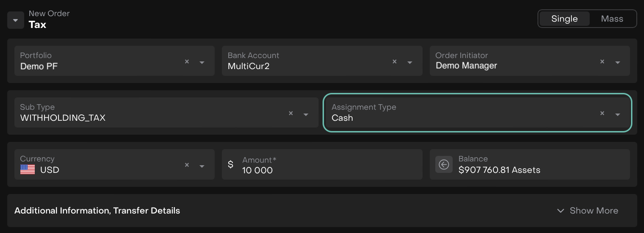
Task: Clear the Sub Type X icon
Action: [x=291, y=114]
